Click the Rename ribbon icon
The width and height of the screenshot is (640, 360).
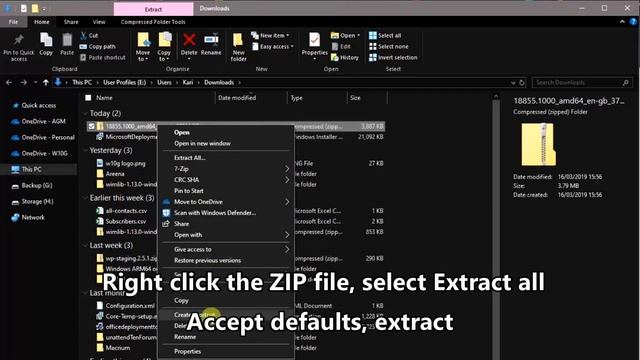tap(211, 40)
